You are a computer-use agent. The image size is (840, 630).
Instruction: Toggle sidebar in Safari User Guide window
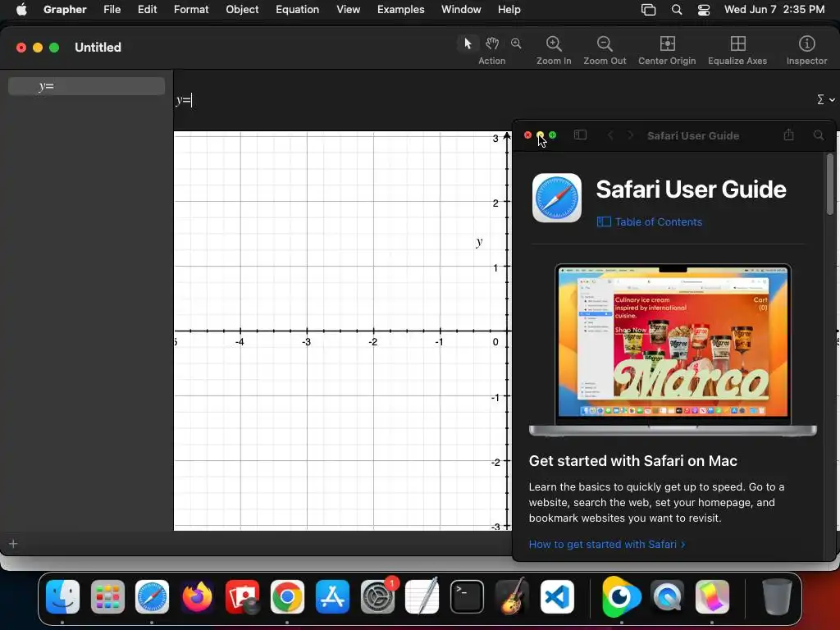pos(580,135)
